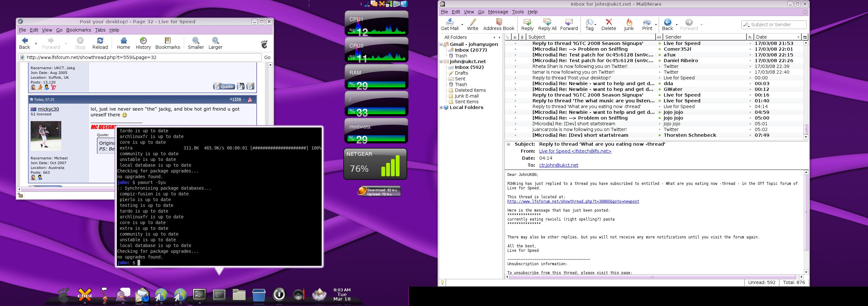The width and height of the screenshot is (868, 306).
Task: Mark the selected message as Junk
Action: (629, 25)
